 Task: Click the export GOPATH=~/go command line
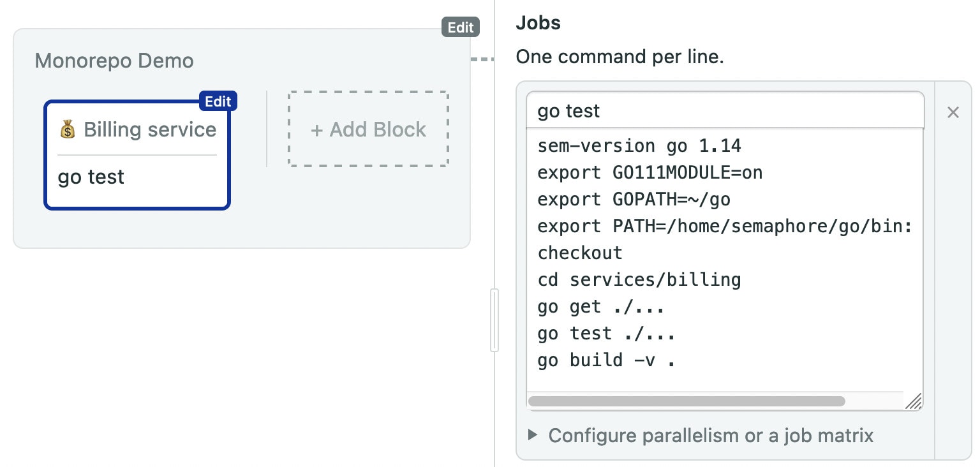[x=635, y=199]
